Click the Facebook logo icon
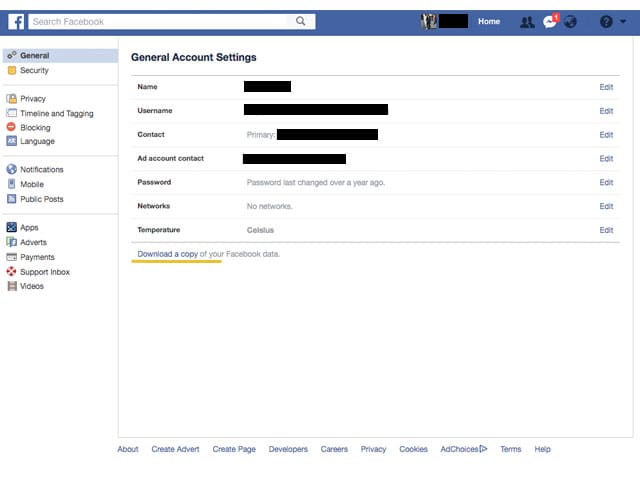The height and width of the screenshot is (480, 640). (16, 22)
